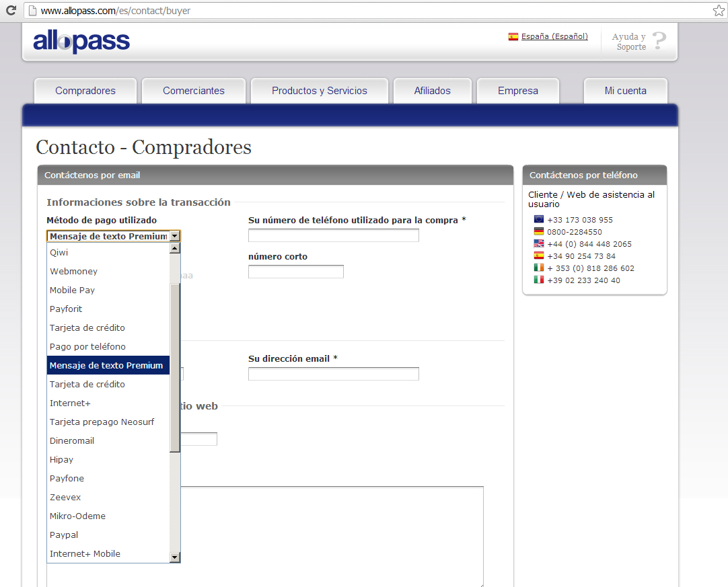Open the Mi cuenta tab
The height and width of the screenshot is (587, 728).
625,91
